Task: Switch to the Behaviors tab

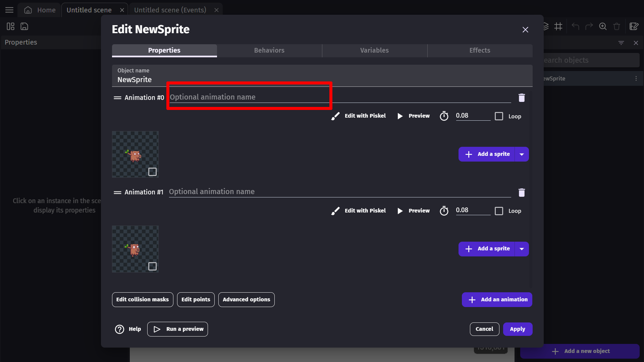Action: click(x=269, y=50)
